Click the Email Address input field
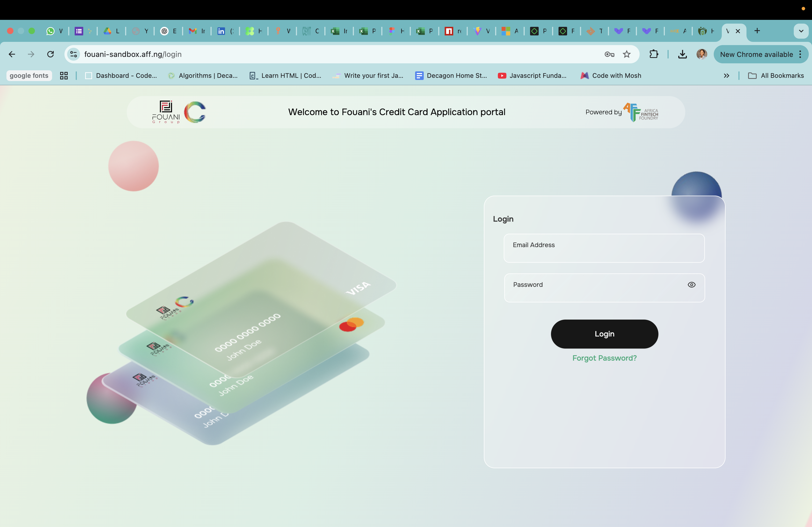This screenshot has height=527, width=812. click(604, 248)
